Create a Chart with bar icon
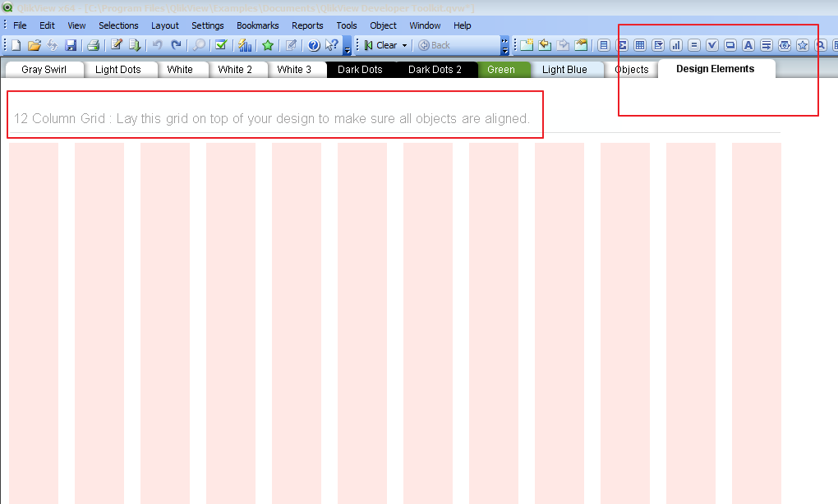The height and width of the screenshot is (504, 838). (x=676, y=45)
